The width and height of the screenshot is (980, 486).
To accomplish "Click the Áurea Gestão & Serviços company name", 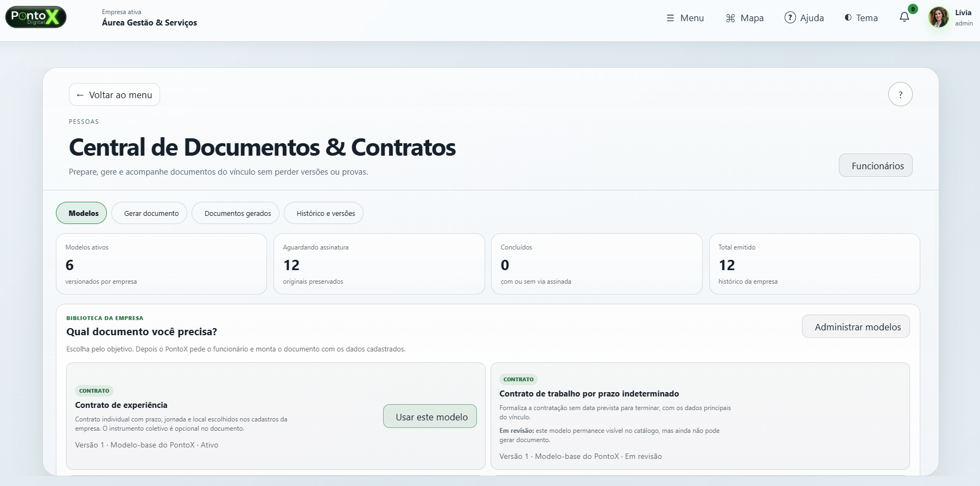I will coord(149,23).
